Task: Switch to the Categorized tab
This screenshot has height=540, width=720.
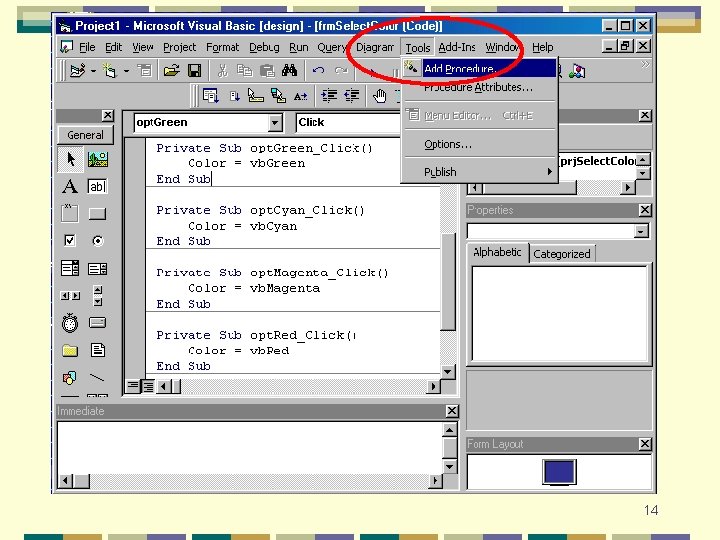Action: tap(562, 254)
